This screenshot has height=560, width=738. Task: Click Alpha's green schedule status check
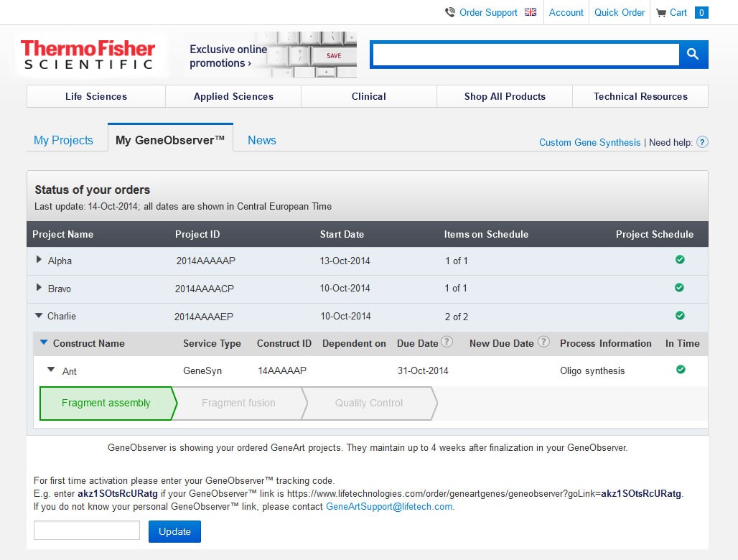[x=680, y=260]
